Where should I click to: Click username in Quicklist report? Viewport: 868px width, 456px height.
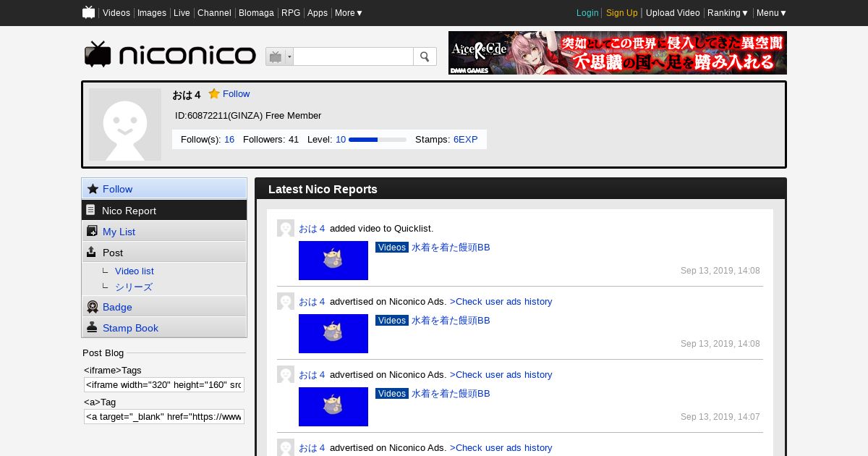(x=312, y=228)
